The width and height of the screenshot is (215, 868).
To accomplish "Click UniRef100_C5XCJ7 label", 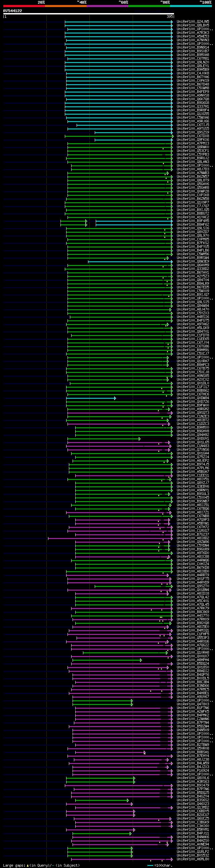I will (193, 354).
